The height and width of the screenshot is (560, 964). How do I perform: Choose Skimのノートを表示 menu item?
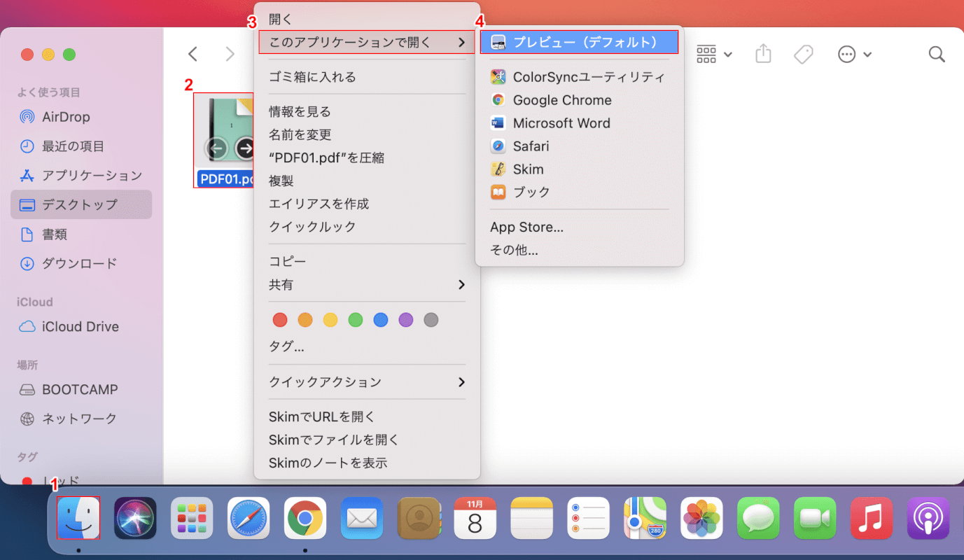click(368, 463)
